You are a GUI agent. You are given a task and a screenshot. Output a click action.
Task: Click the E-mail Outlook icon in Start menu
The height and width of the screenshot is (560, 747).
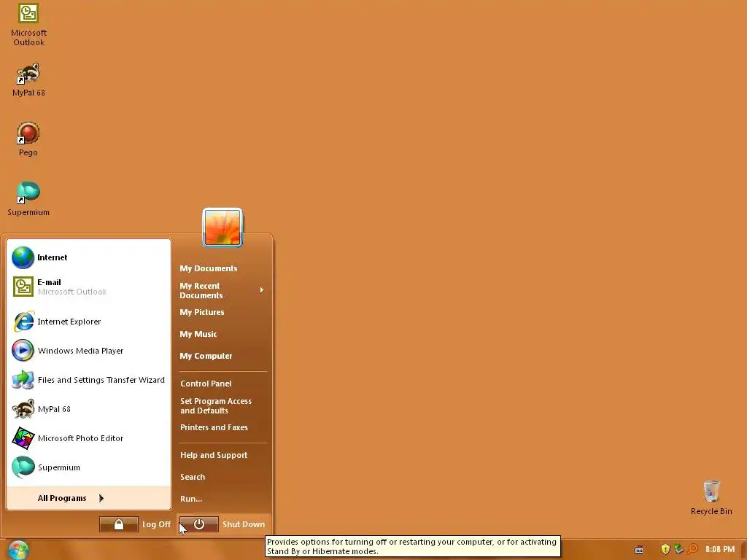(x=23, y=287)
